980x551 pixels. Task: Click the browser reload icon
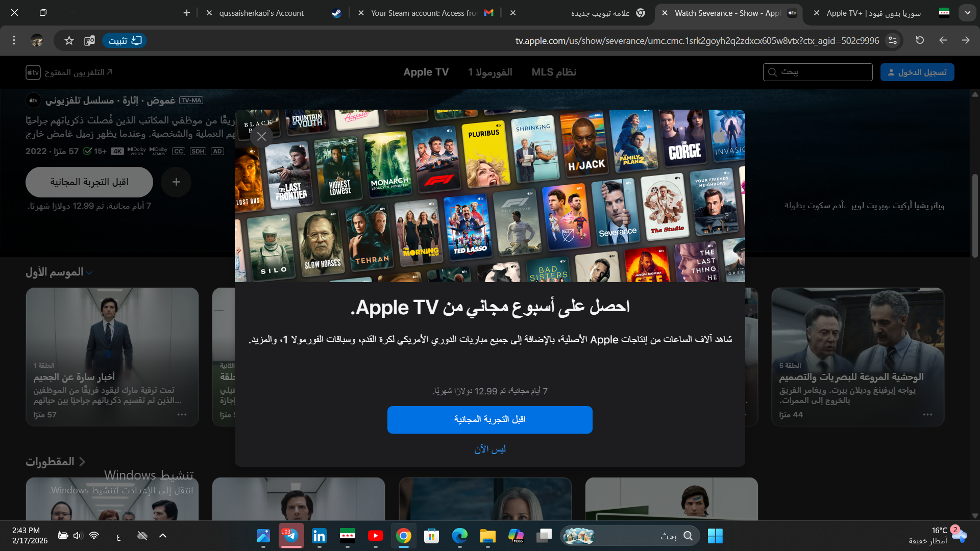click(920, 40)
